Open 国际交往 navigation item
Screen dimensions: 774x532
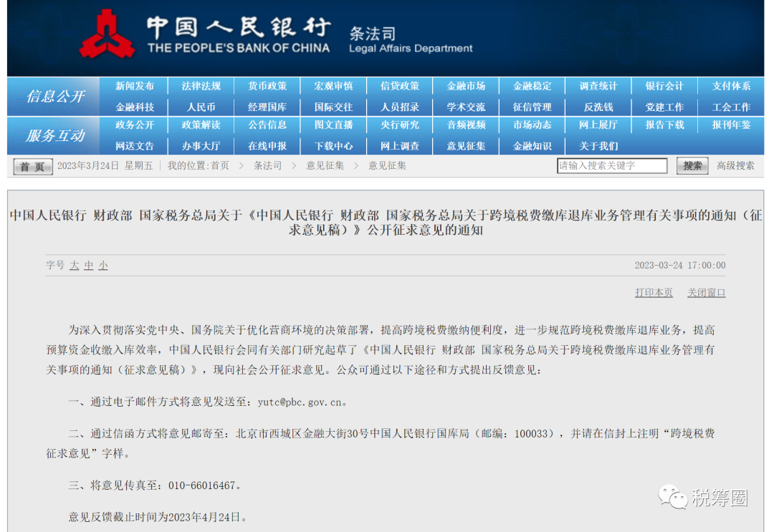(334, 107)
